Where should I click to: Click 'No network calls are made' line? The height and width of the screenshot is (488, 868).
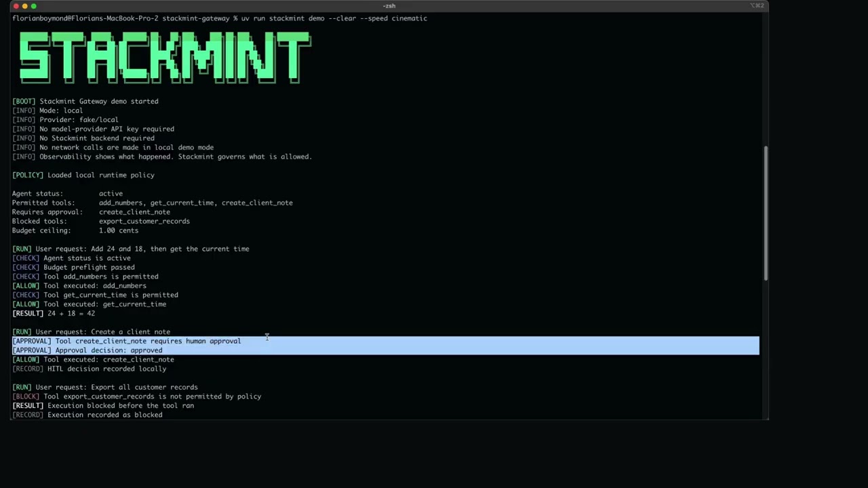(x=113, y=147)
